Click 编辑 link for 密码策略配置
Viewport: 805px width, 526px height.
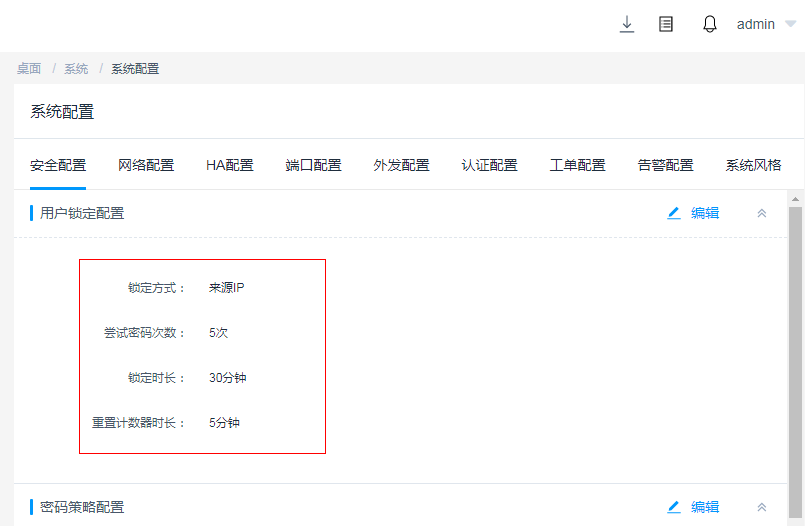(x=705, y=507)
